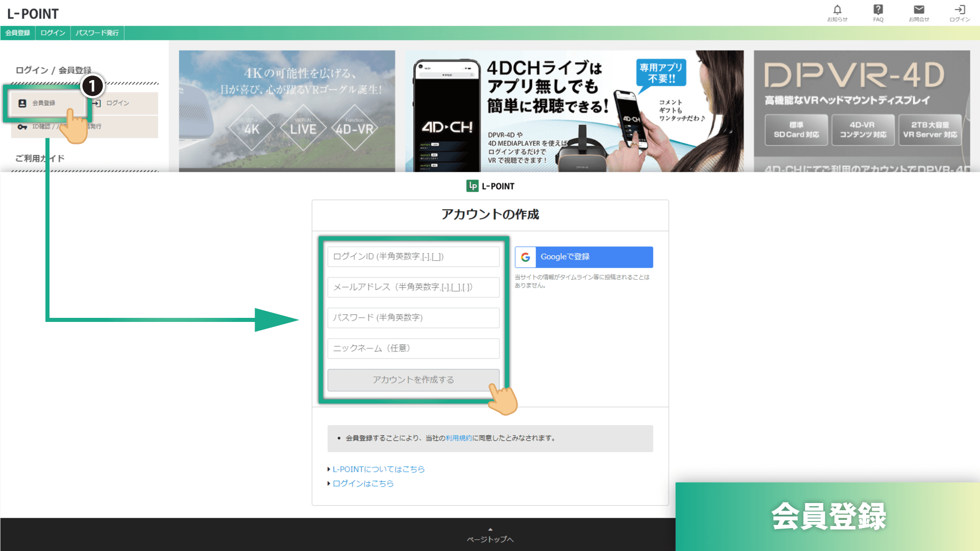Click into the ニックネーム field
This screenshot has height=551, width=980.
pos(413,348)
